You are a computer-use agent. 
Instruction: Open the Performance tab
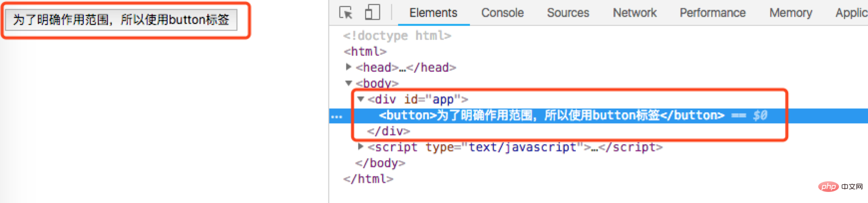point(712,13)
